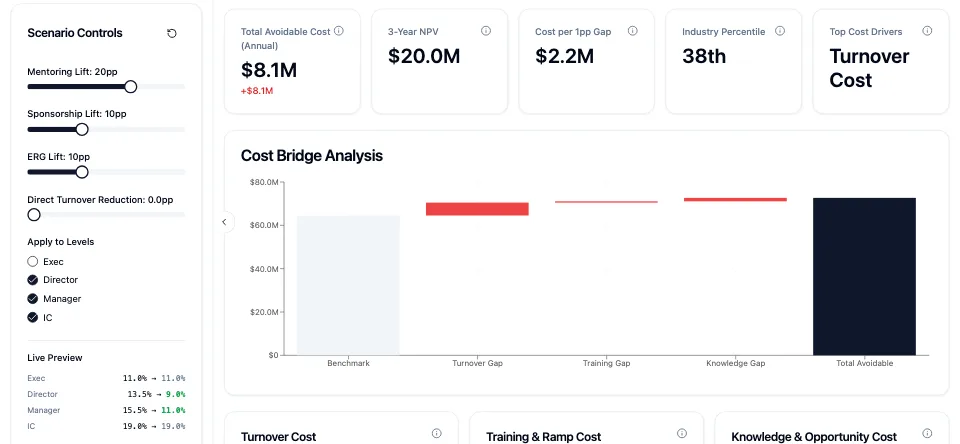Click the $20.0M 3-Year NPV value

pos(424,56)
